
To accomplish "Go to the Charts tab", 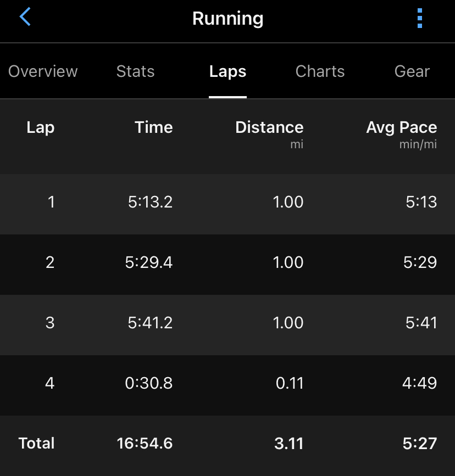I will point(320,71).
